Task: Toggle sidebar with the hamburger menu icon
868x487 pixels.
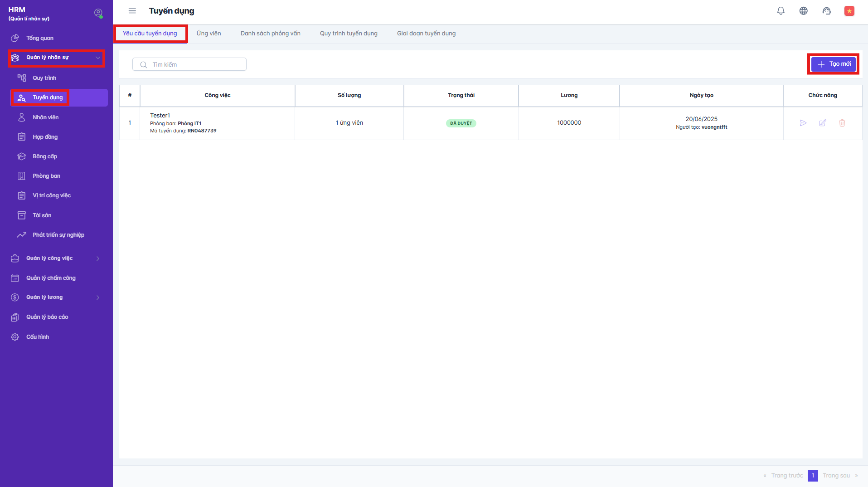Action: click(132, 11)
